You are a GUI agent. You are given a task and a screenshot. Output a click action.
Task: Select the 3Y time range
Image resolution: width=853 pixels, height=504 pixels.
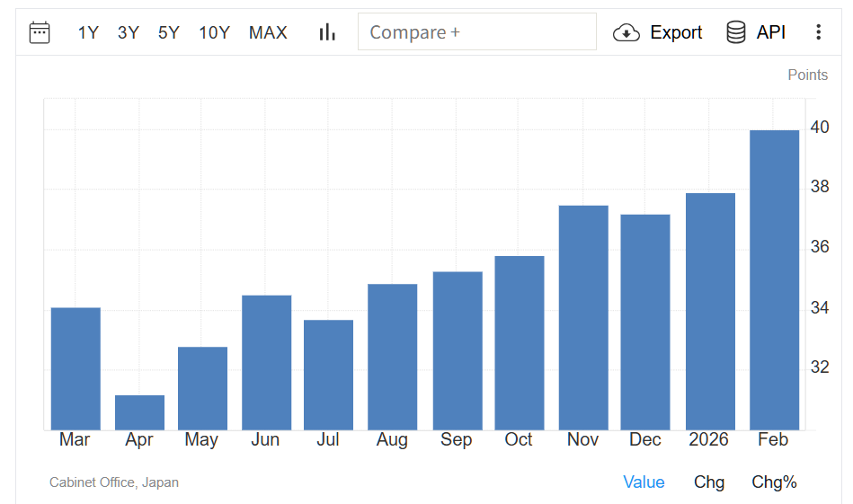(x=128, y=32)
